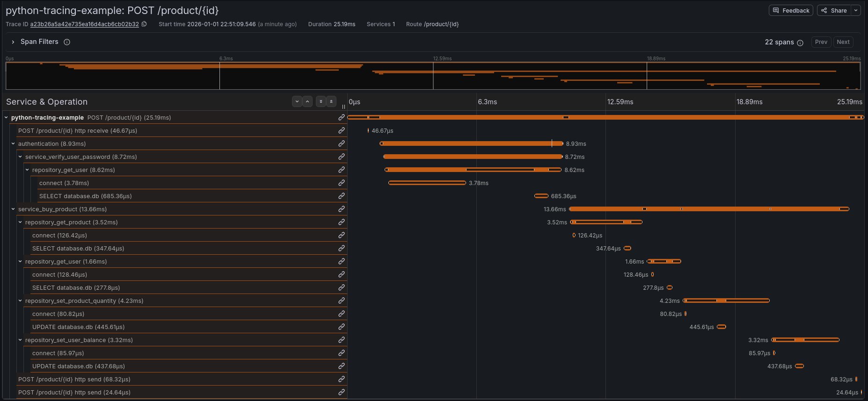The image size is (868, 401).
Task: Expand the Span Filters section
Action: [x=13, y=42]
